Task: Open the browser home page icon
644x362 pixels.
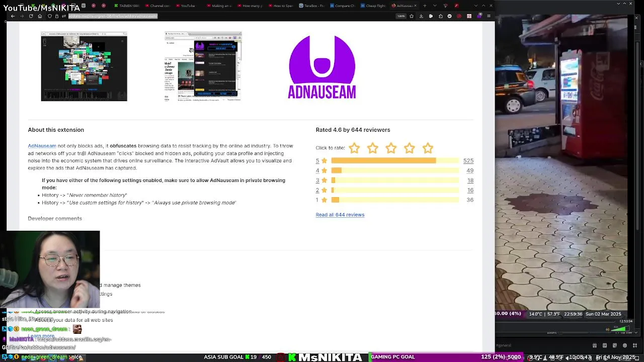Action: [40, 16]
